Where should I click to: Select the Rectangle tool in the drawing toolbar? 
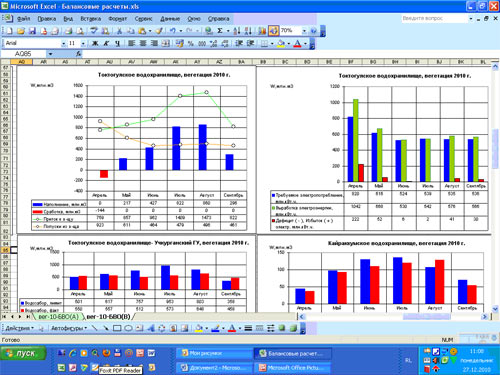click(x=117, y=328)
